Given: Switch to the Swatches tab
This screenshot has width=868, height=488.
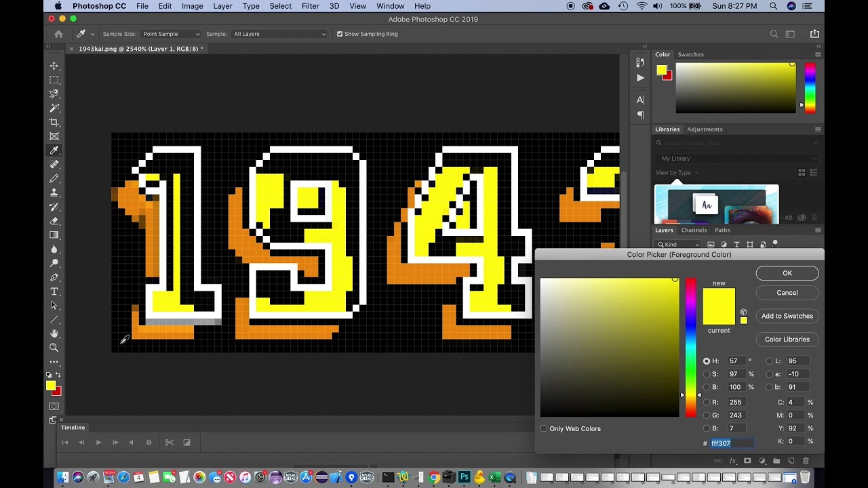Looking at the screenshot, I should (x=690, y=55).
